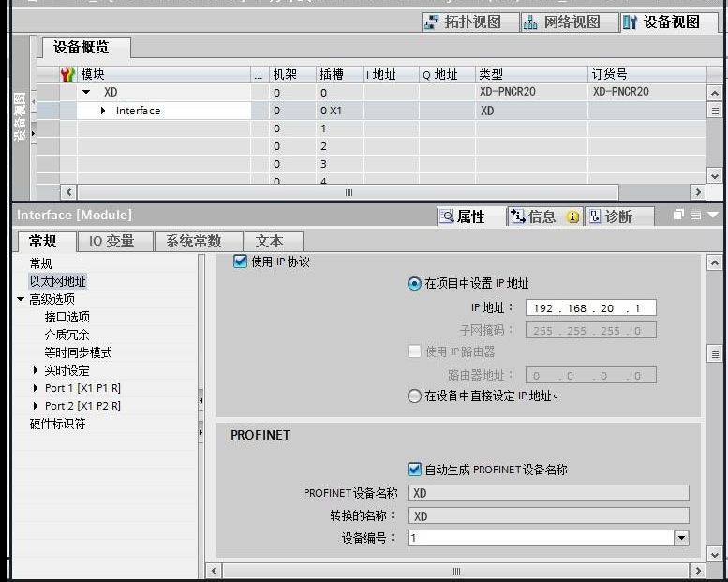Select 介质冗余 media redundancy item

click(67, 335)
